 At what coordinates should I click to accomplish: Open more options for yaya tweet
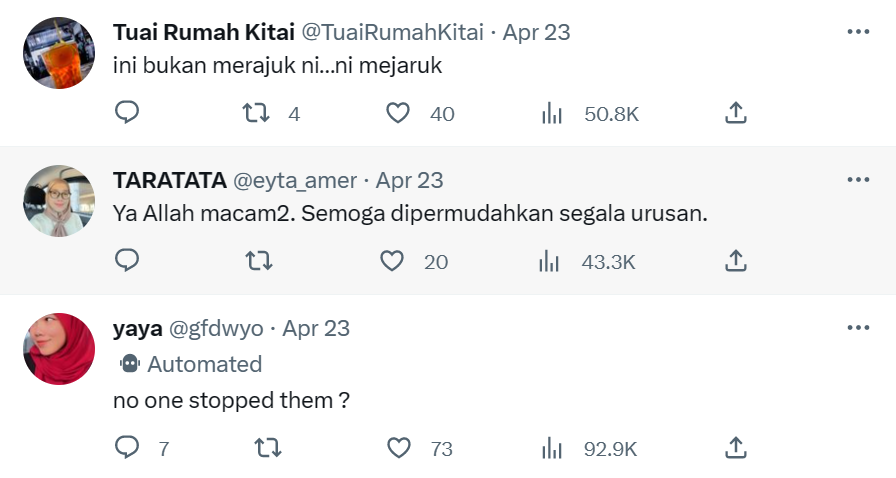858,328
